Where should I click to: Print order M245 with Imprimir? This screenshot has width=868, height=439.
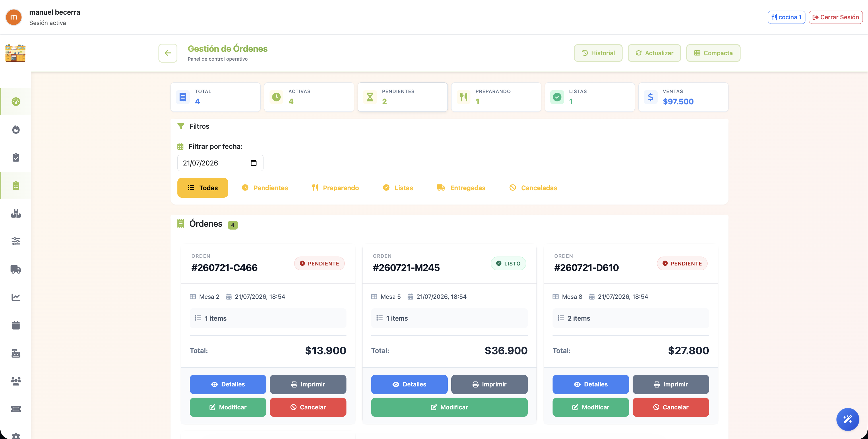(x=490, y=384)
